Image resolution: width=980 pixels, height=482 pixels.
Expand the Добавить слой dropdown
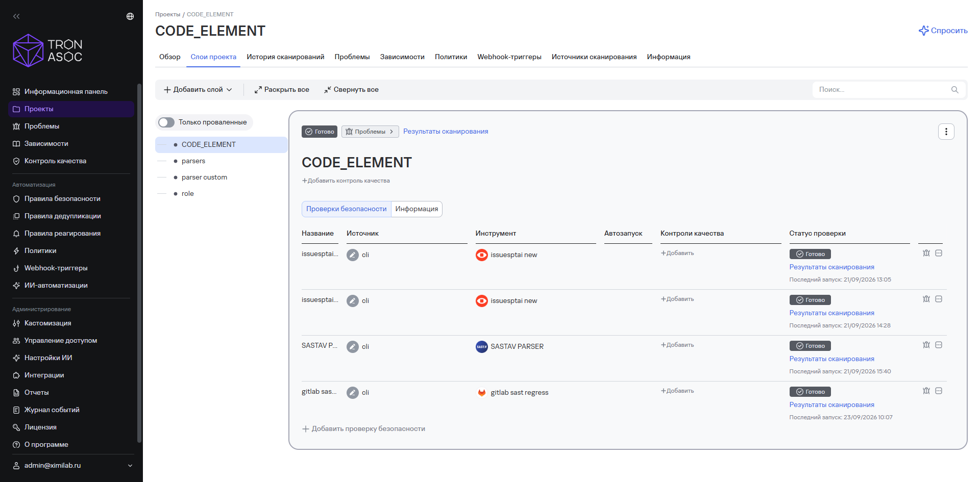198,90
